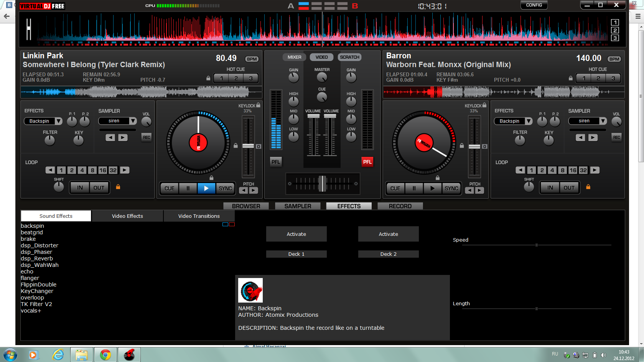This screenshot has width=644, height=362.
Task: Select waveform zoom level 3
Action: 615,38
